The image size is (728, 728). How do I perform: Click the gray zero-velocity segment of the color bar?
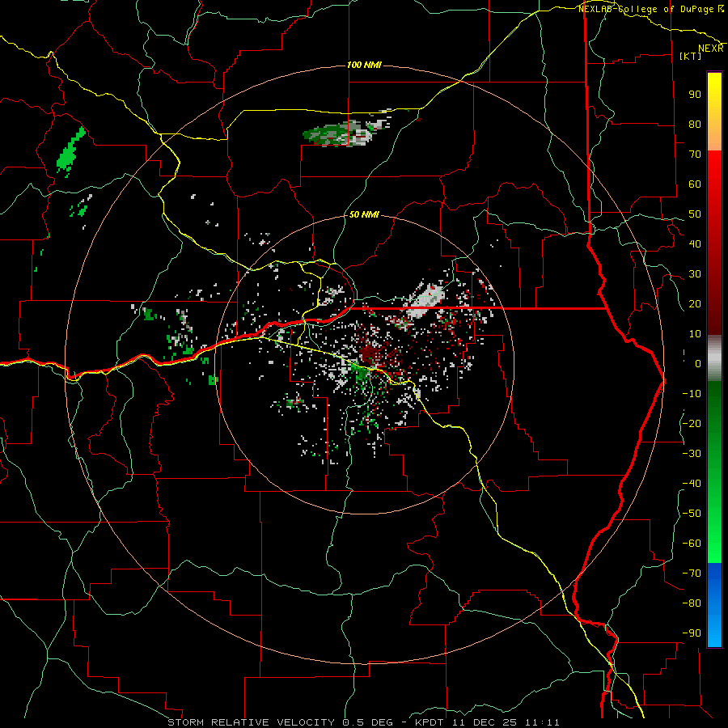click(714, 358)
